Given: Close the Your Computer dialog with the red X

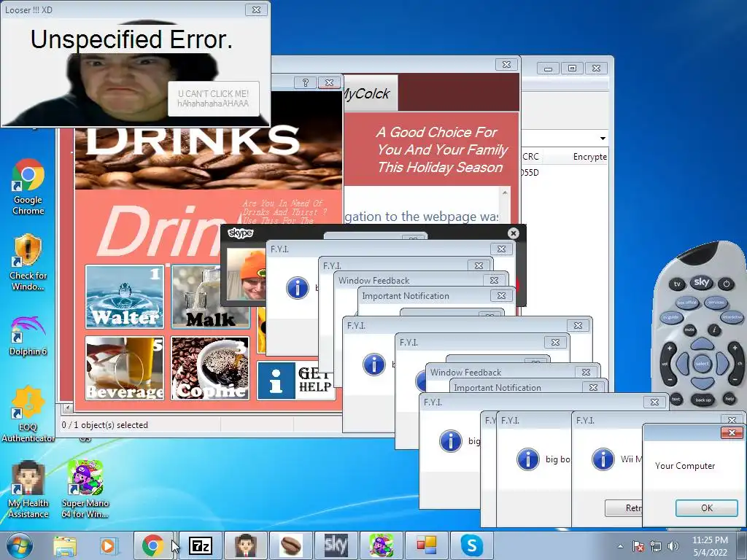Looking at the screenshot, I should click(731, 432).
